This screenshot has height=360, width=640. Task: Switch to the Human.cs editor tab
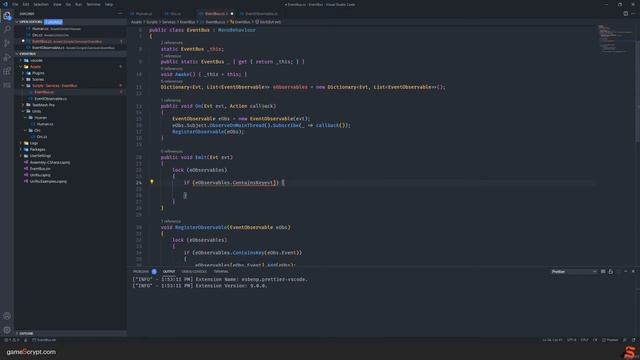click(x=142, y=14)
